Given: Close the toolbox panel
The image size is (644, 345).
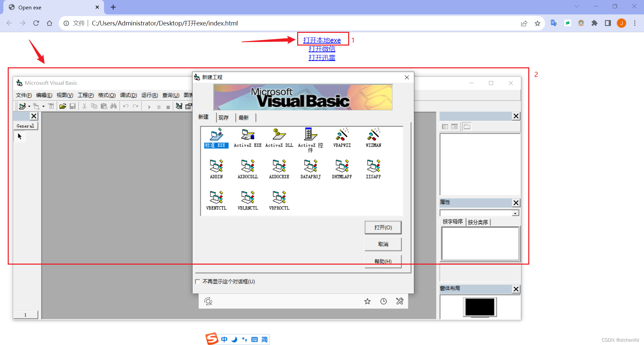Looking at the screenshot, I should [x=34, y=116].
